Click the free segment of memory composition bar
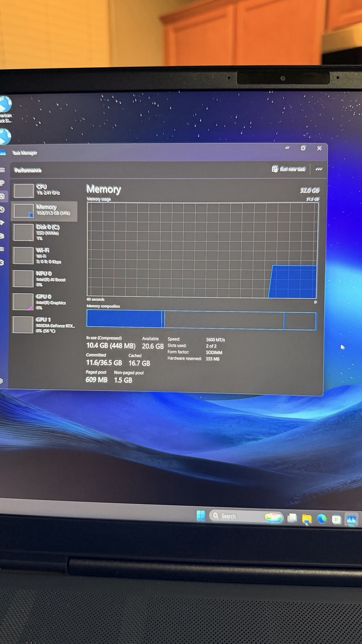The width and height of the screenshot is (362, 644). pos(300,321)
